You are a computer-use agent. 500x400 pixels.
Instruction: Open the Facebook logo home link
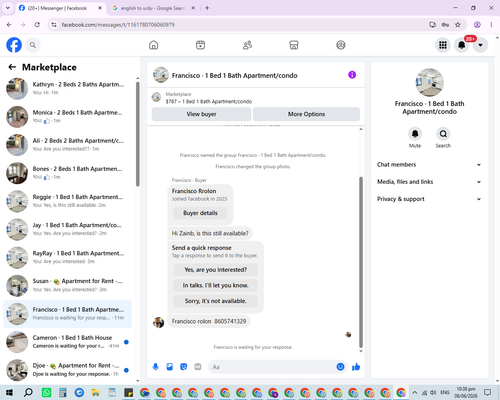click(x=14, y=45)
